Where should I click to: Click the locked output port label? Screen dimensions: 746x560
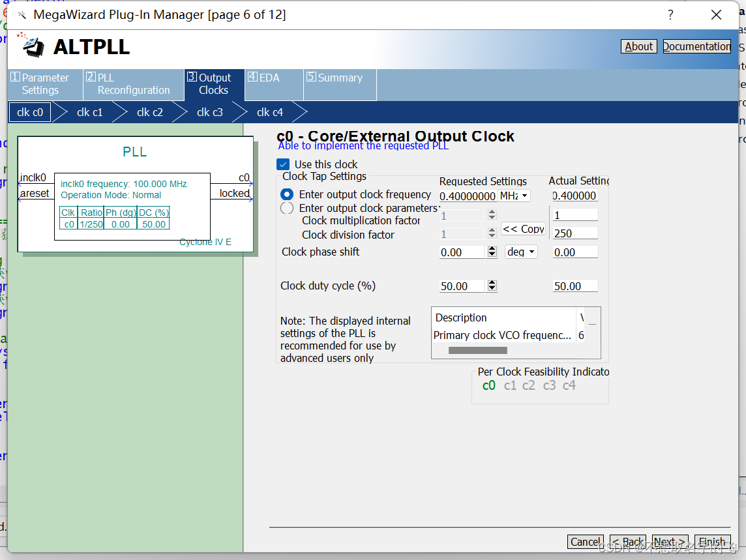[x=234, y=193]
